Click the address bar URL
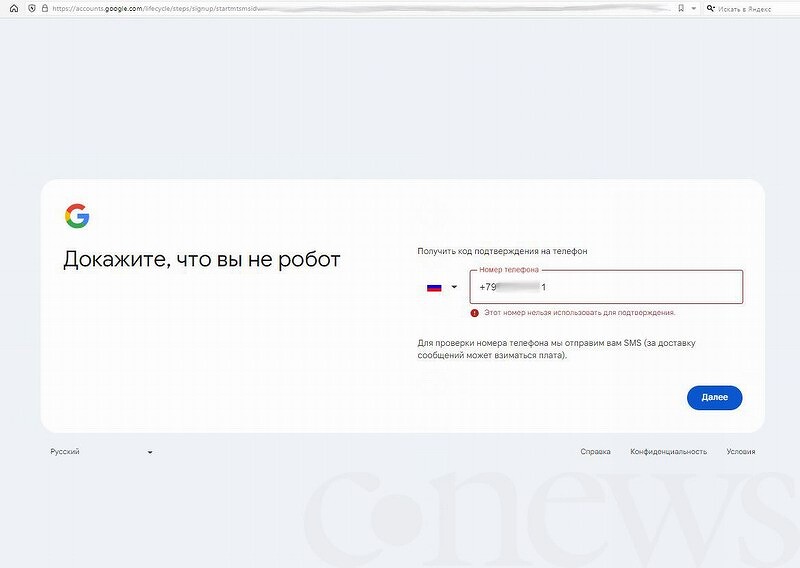The image size is (800, 568). [x=156, y=8]
